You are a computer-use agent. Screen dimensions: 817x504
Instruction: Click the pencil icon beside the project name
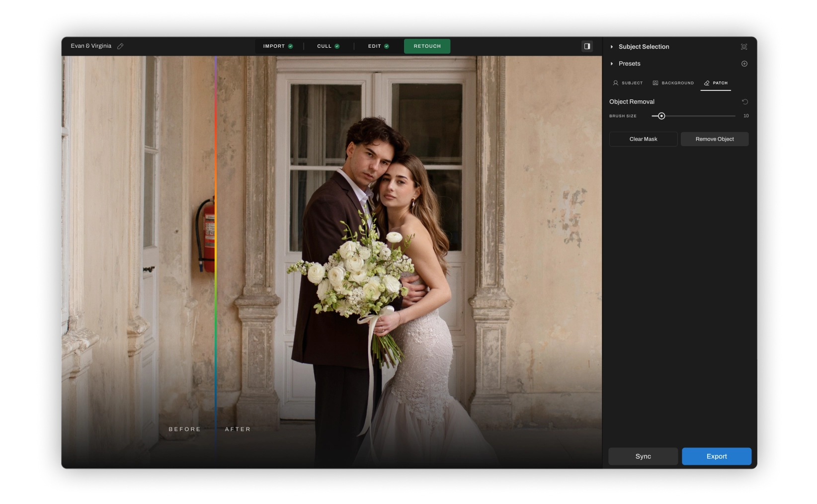(x=120, y=46)
